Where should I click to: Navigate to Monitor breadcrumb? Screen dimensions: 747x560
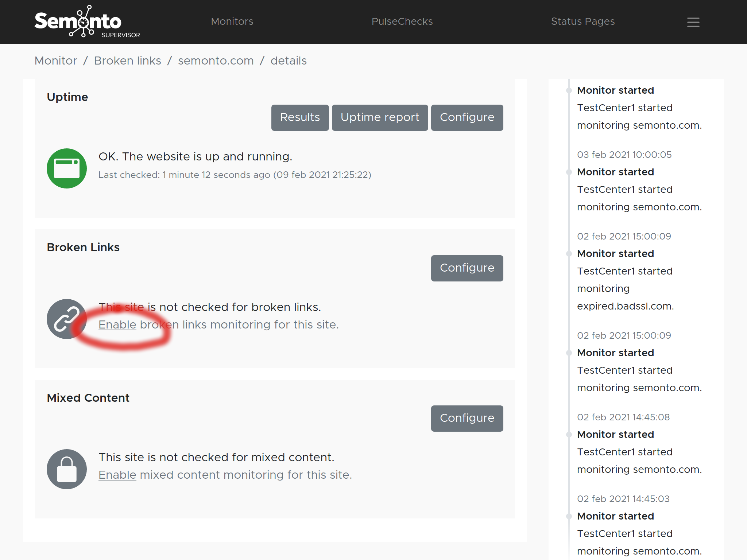[x=56, y=61]
